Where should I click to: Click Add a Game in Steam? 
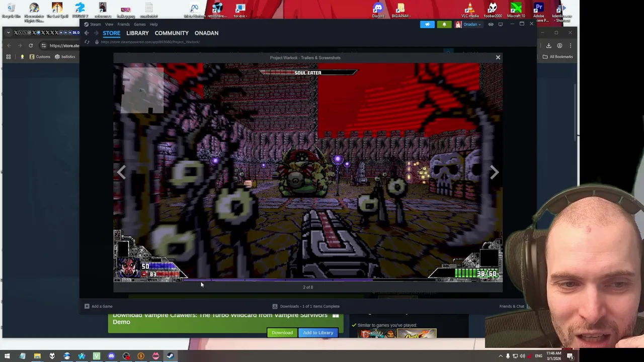(99, 306)
